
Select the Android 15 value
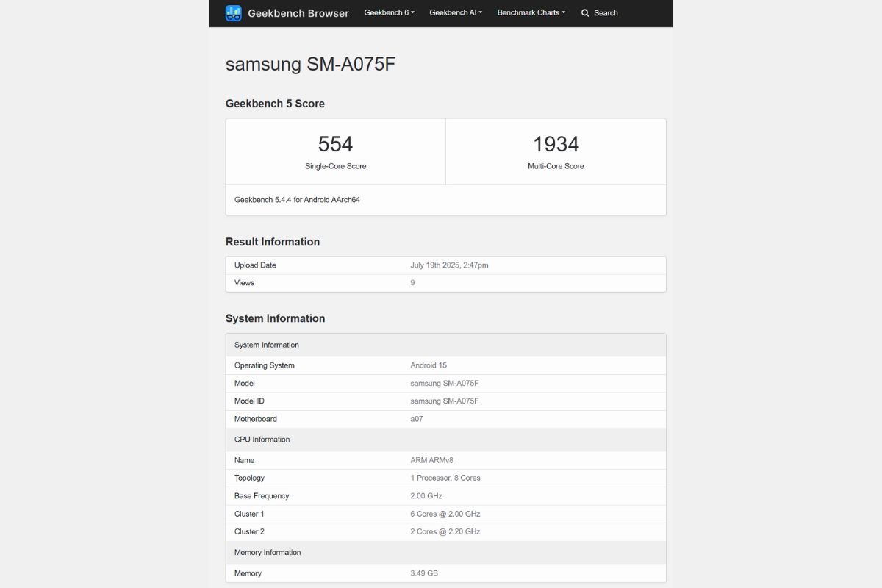(429, 365)
